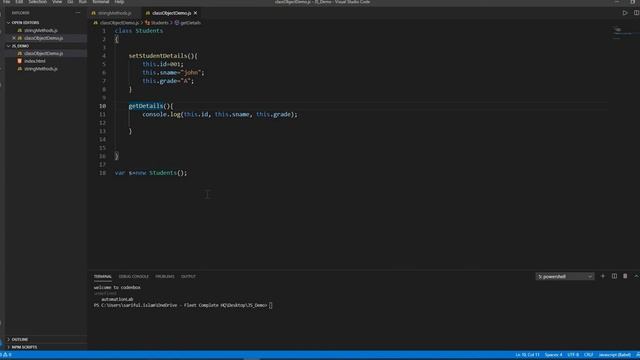Open classObjectDemo.js in JS_DEMO folder
640x360 pixels.
pyautogui.click(x=43, y=53)
